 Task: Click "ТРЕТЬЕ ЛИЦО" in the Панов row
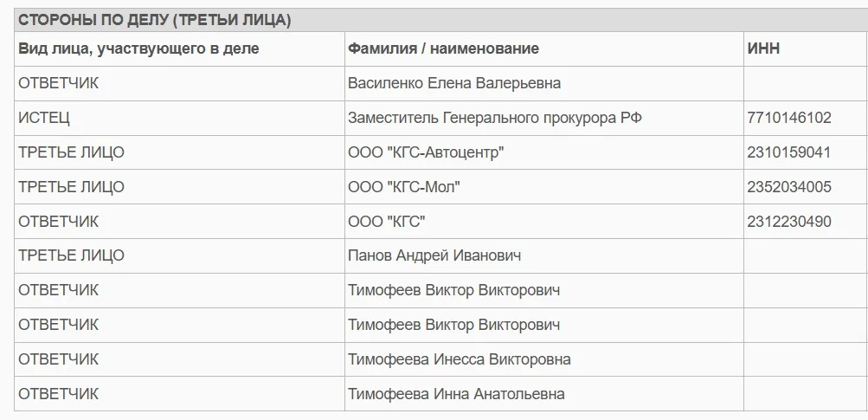pos(71,255)
